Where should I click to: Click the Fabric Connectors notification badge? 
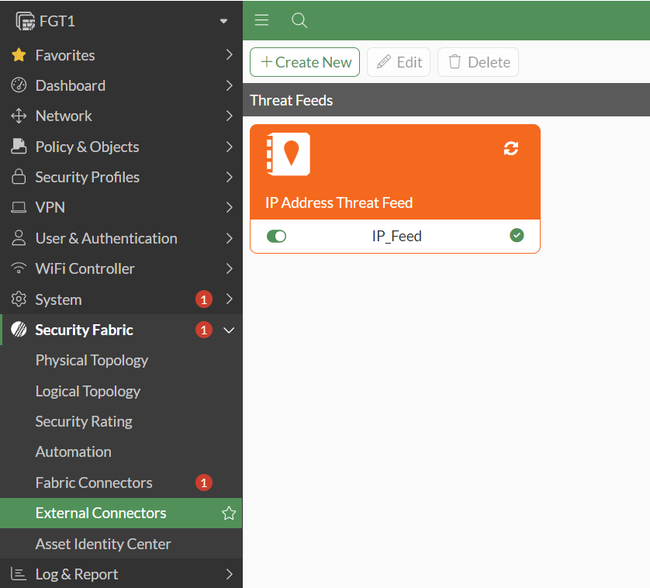[204, 482]
